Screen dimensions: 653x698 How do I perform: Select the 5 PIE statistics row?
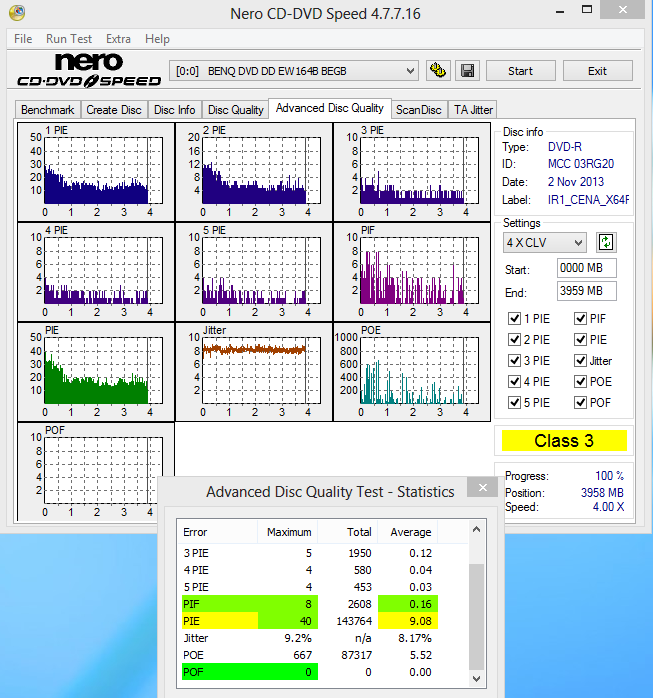click(x=310, y=587)
